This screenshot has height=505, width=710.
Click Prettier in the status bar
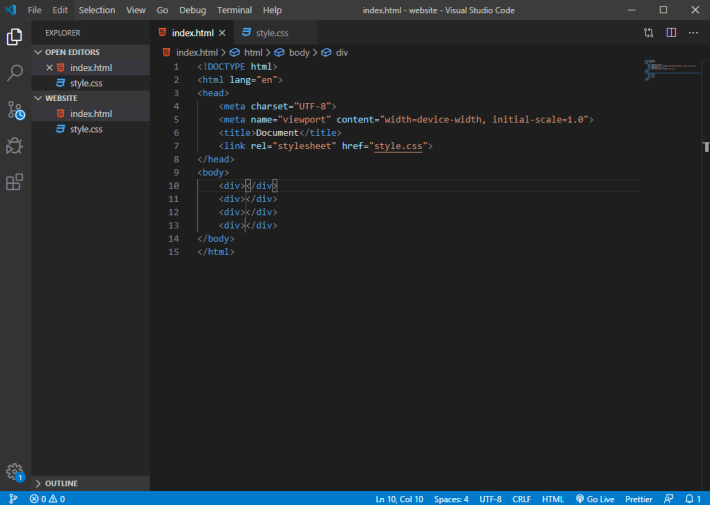638,499
